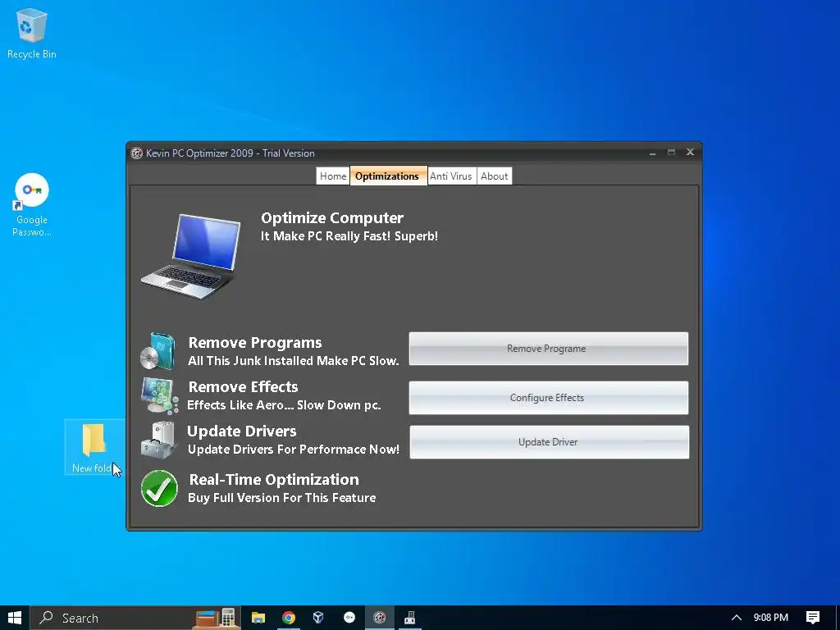The image size is (840, 630).
Task: Click Update Drivers For Performace Now! text
Action: (294, 450)
